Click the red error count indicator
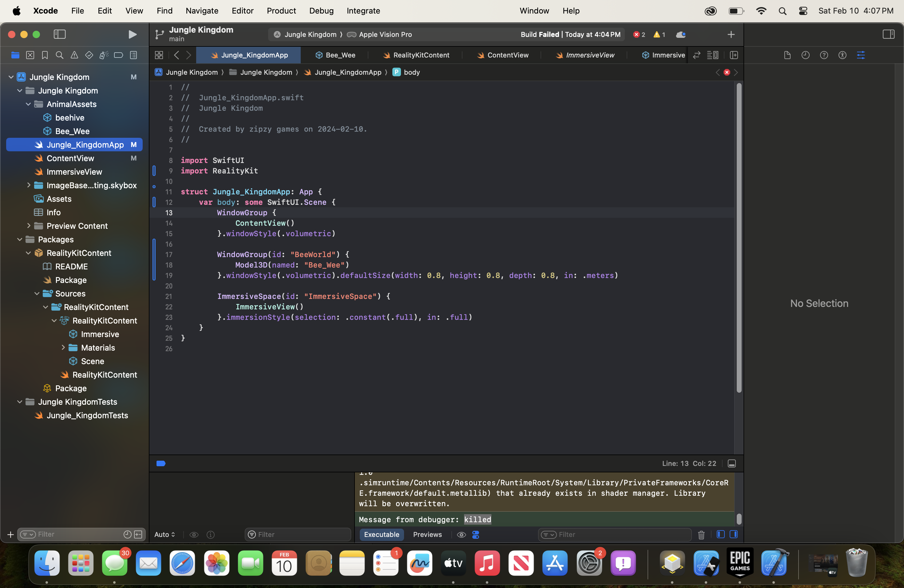Viewport: 904px width, 588px height. coord(639,34)
